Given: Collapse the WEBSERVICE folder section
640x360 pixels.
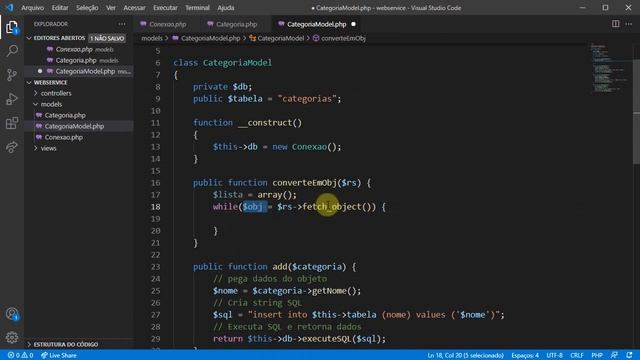Looking at the screenshot, I should (x=29, y=82).
